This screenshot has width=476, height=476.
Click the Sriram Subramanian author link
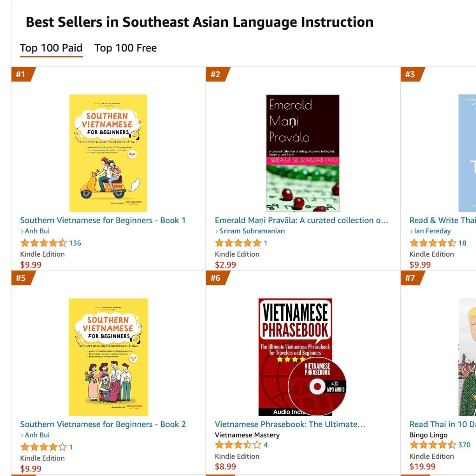pos(253,231)
